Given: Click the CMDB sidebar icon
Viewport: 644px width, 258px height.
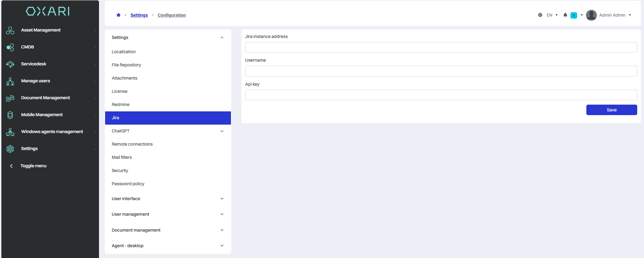Looking at the screenshot, I should click(10, 47).
